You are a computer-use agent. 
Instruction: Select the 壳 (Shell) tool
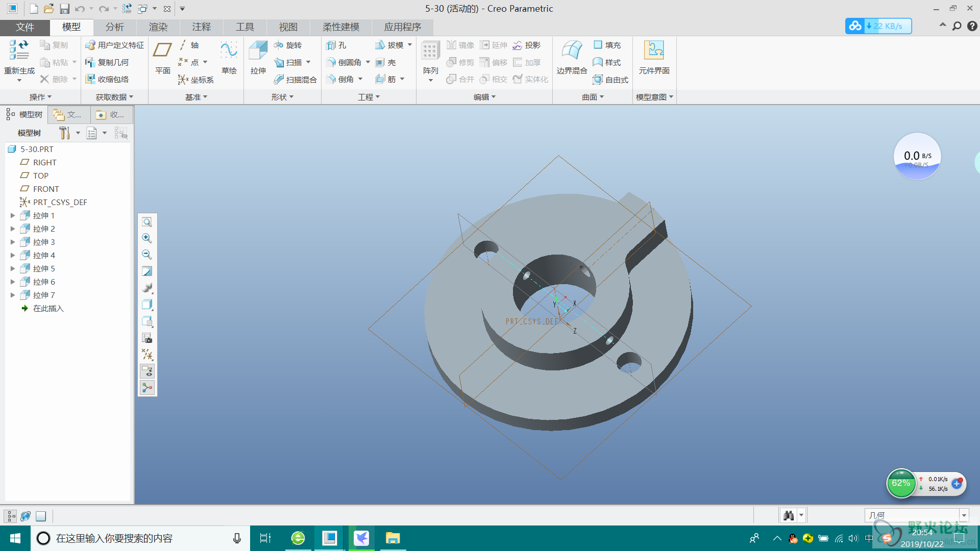pos(386,62)
